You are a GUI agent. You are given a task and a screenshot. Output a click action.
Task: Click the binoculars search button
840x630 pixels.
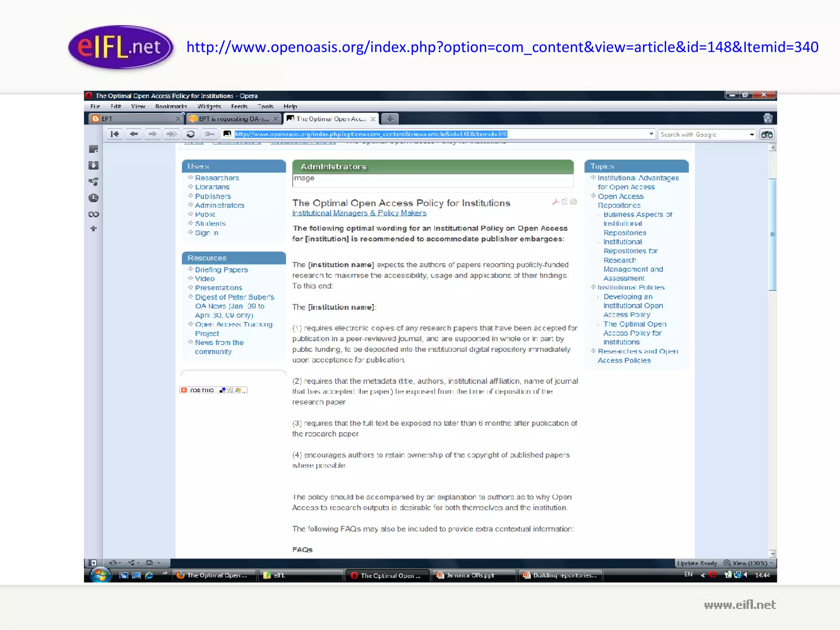click(x=767, y=135)
